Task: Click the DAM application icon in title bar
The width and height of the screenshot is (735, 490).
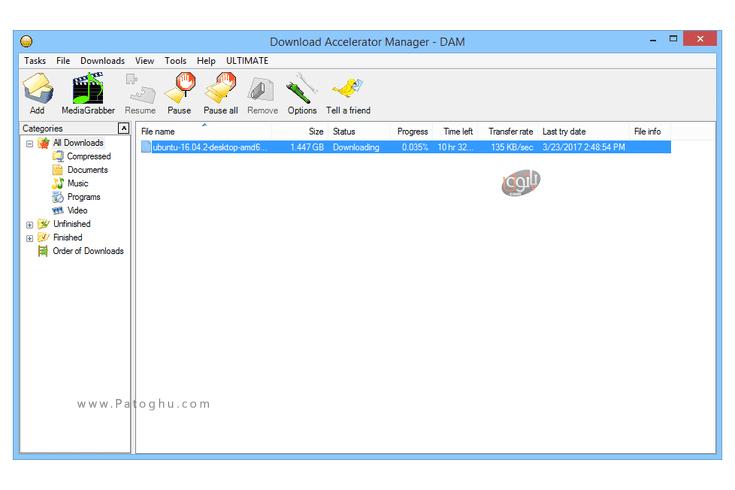Action: tap(26, 41)
